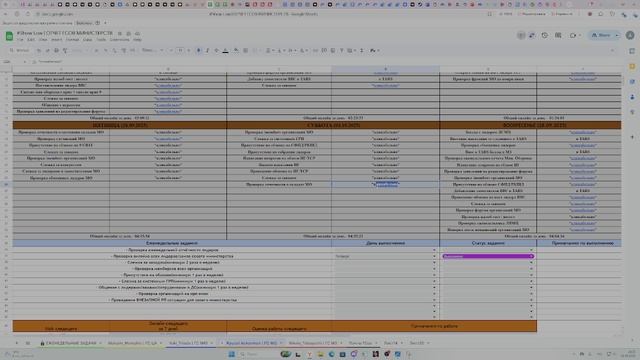This screenshot has width=640, height=360.
Task: Open the Google account avatar
Action: click(630, 36)
